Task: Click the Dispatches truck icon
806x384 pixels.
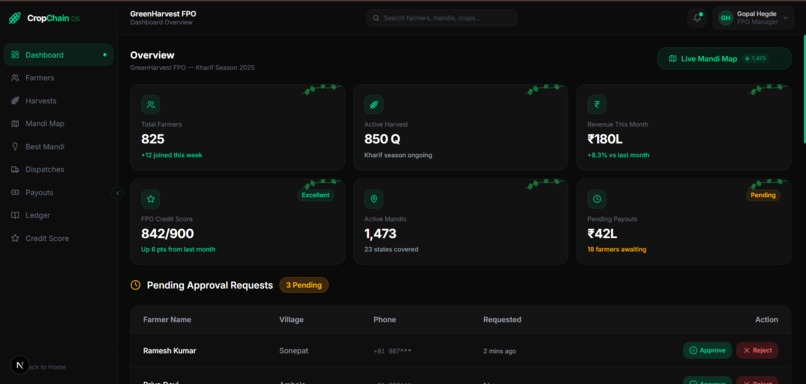Action: coord(15,169)
